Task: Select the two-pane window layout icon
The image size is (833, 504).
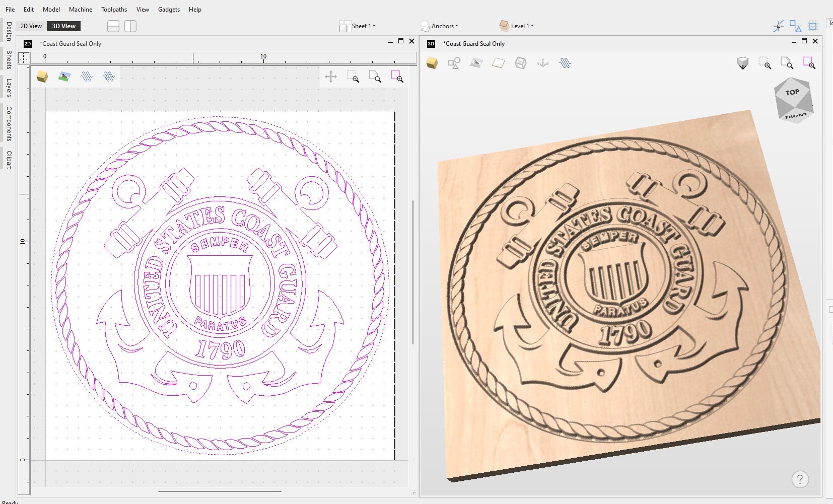Action: tap(130, 26)
